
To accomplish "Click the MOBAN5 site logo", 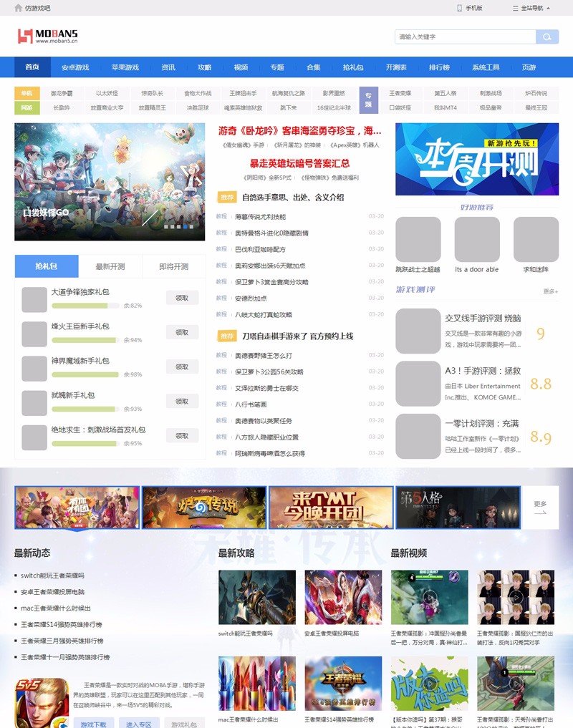I will tap(48, 36).
